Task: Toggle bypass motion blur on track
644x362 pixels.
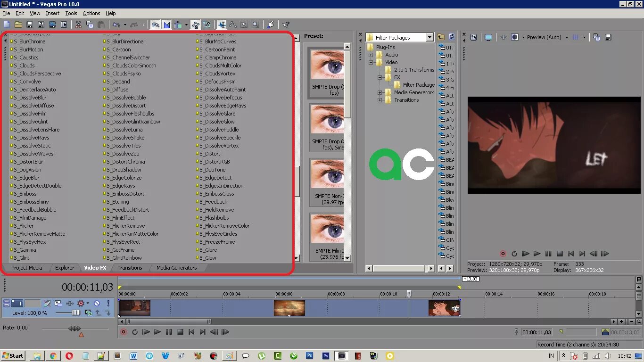Action: pyautogui.click(x=47, y=303)
